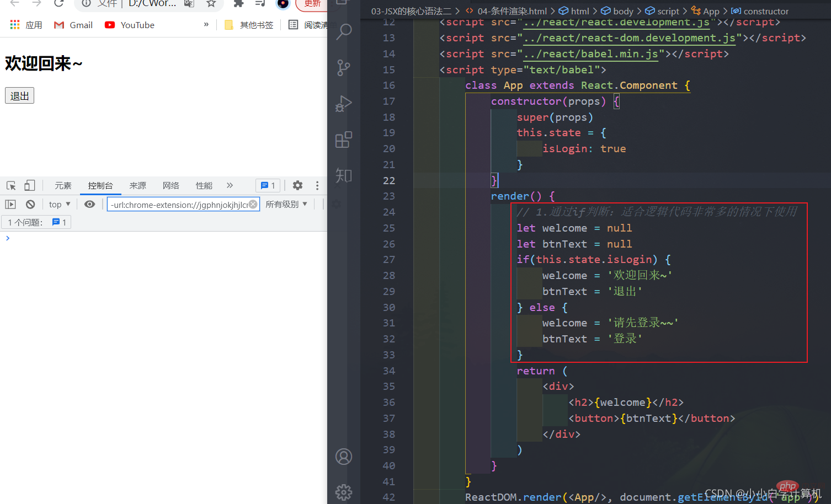
Task: Toggle device toolbar in DevTools
Action: (30, 185)
